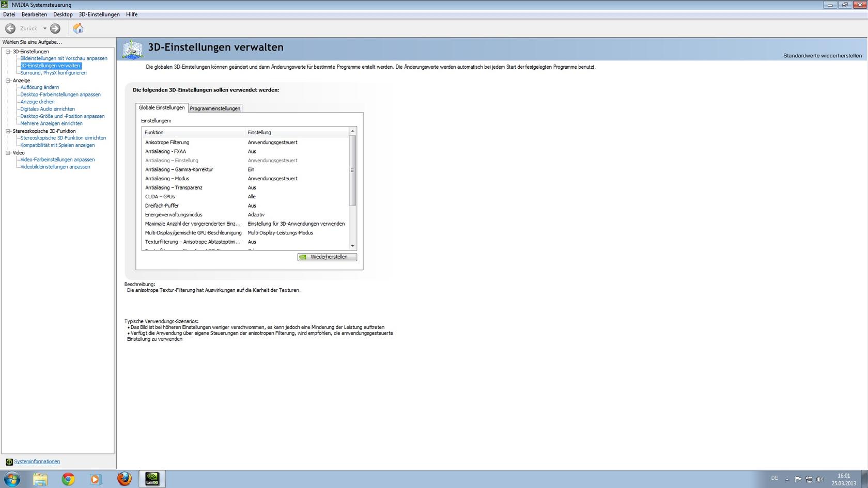Screen dimensions: 868x488
Task: Click the green Back arrow button
Action: point(10,28)
